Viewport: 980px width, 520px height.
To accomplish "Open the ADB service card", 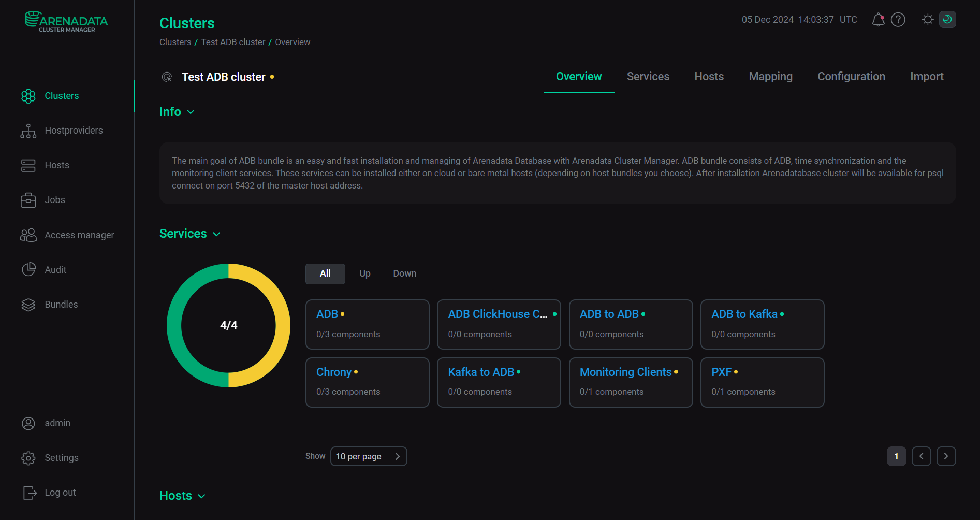I will pyautogui.click(x=368, y=325).
